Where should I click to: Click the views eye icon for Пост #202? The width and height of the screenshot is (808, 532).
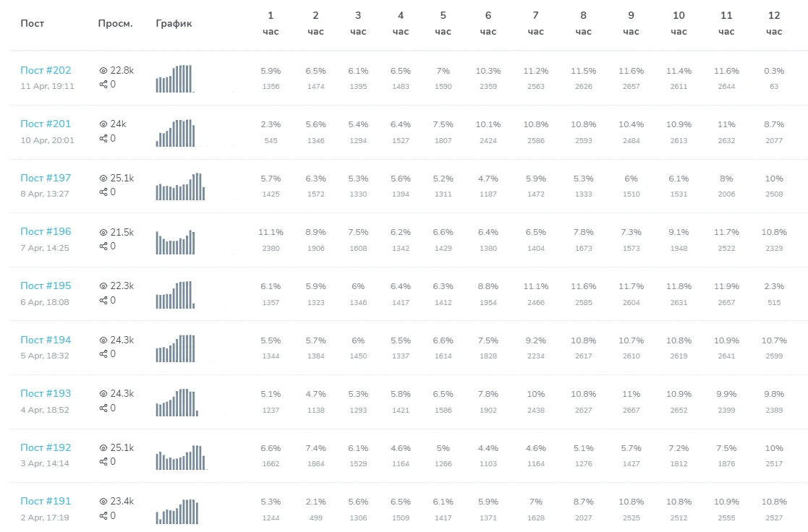(103, 70)
